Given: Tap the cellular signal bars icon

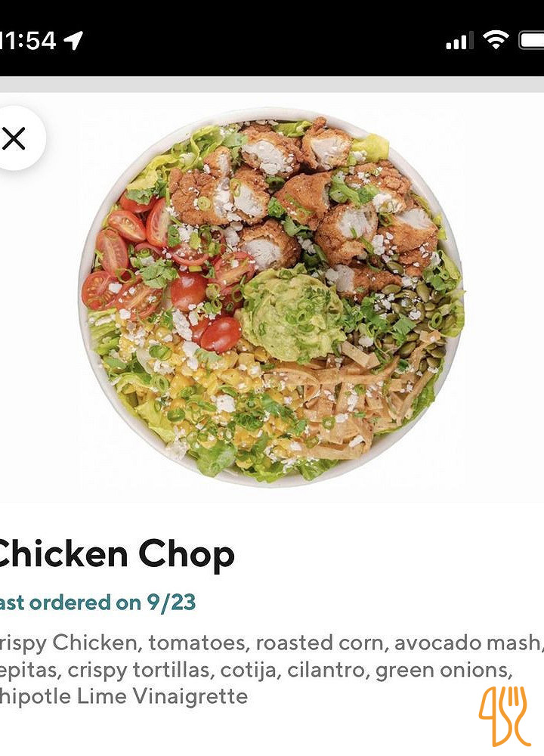Looking at the screenshot, I should click(x=459, y=41).
